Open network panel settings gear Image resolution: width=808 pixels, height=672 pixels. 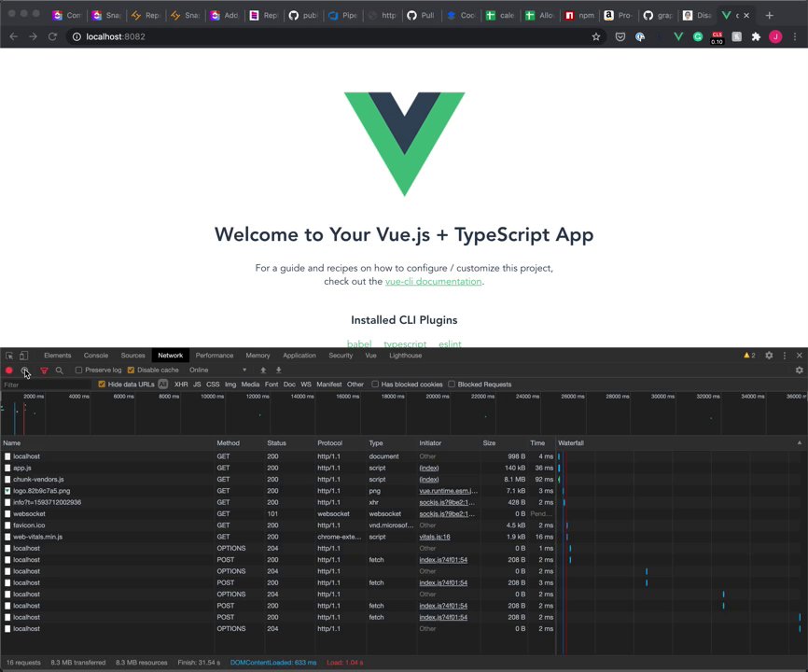[800, 370]
